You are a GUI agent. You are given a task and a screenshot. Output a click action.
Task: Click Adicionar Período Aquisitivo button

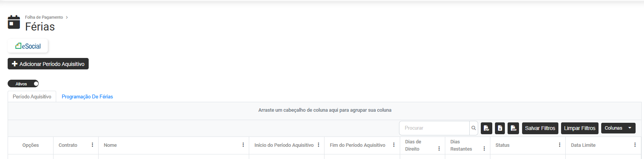(x=48, y=64)
